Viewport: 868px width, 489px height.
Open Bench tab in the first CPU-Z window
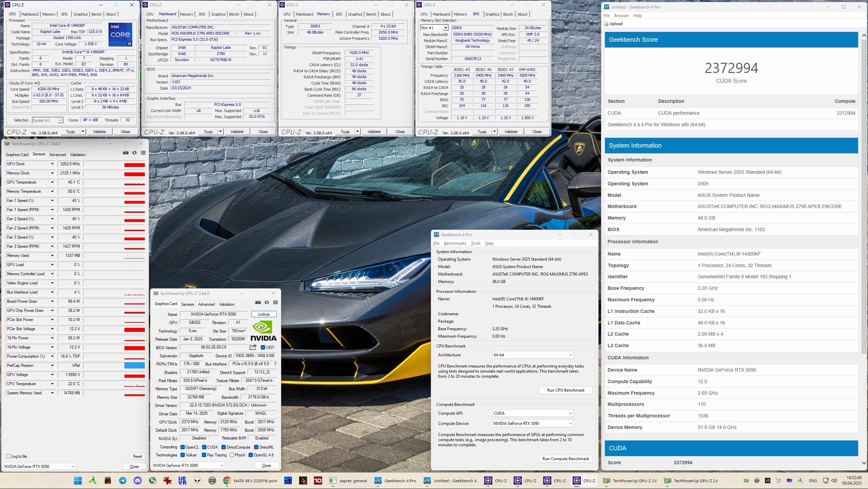pyautogui.click(x=97, y=14)
